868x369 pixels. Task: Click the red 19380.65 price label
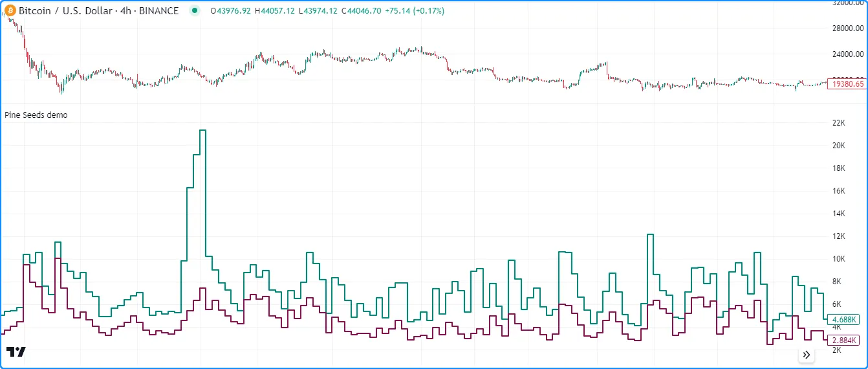(x=847, y=84)
